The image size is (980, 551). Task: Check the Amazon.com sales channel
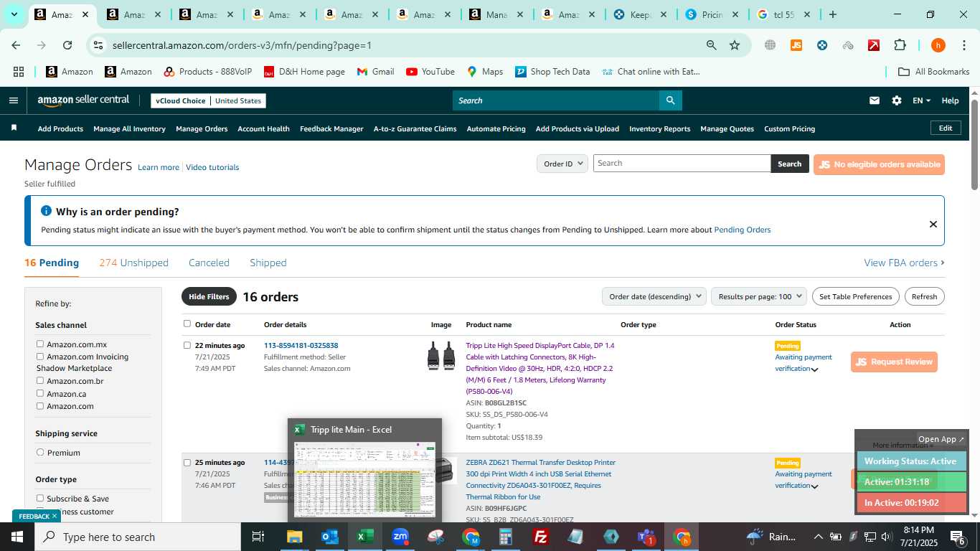pos(40,405)
